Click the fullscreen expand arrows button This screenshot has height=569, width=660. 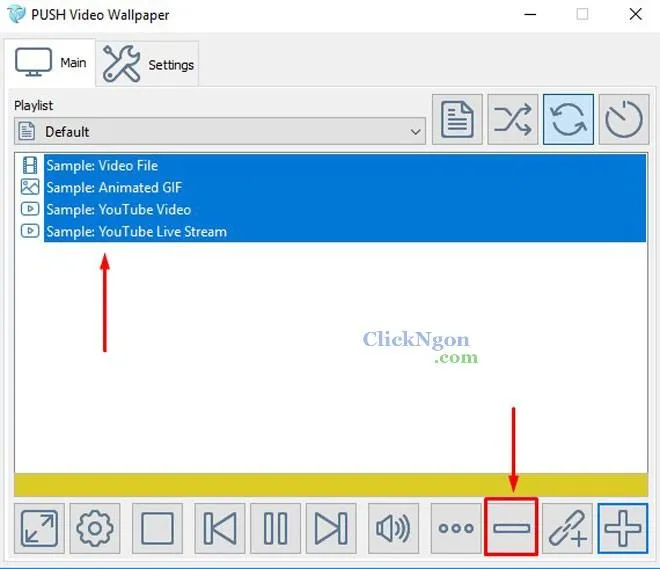point(39,528)
